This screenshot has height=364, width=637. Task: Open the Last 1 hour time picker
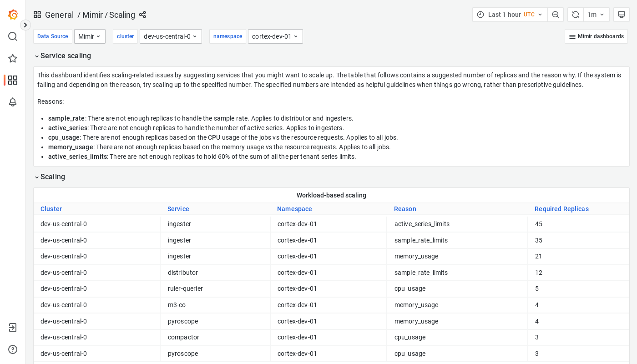[510, 14]
